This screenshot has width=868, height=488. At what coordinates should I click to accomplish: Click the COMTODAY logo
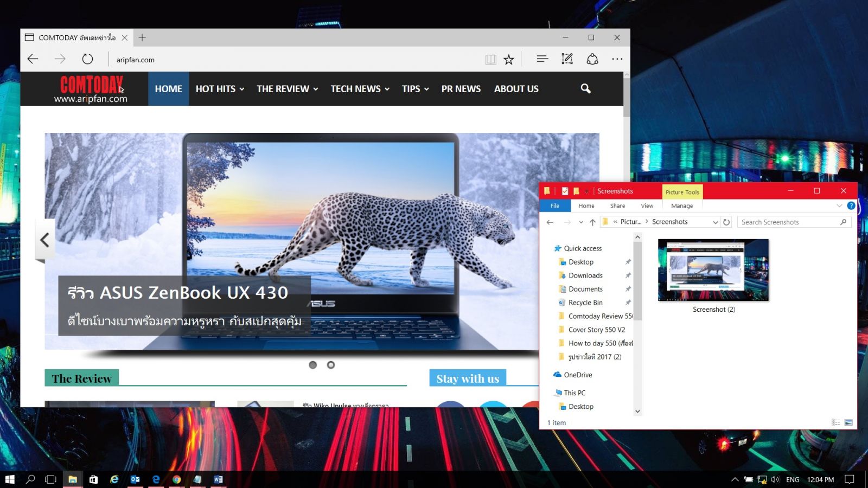click(91, 89)
